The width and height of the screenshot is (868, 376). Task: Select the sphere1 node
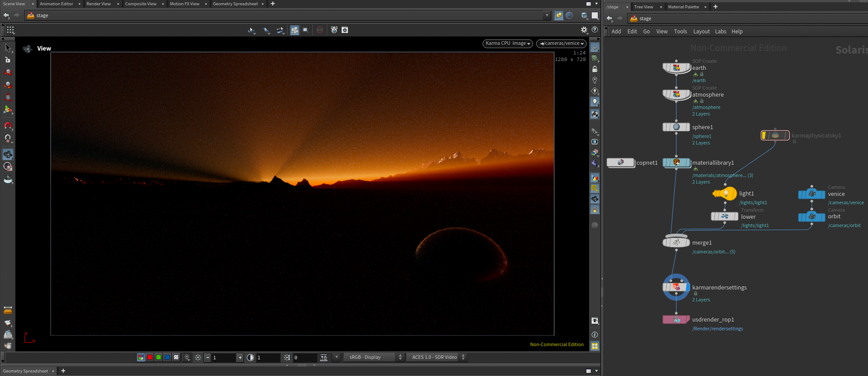(676, 127)
